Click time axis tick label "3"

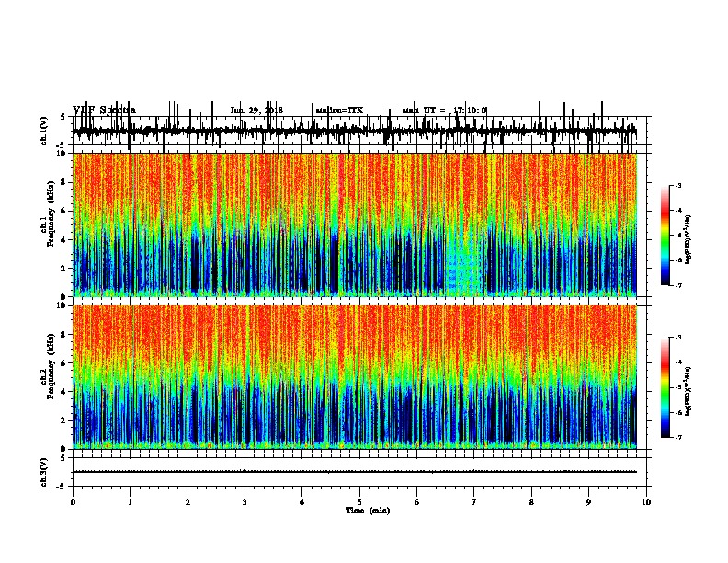tap(245, 502)
